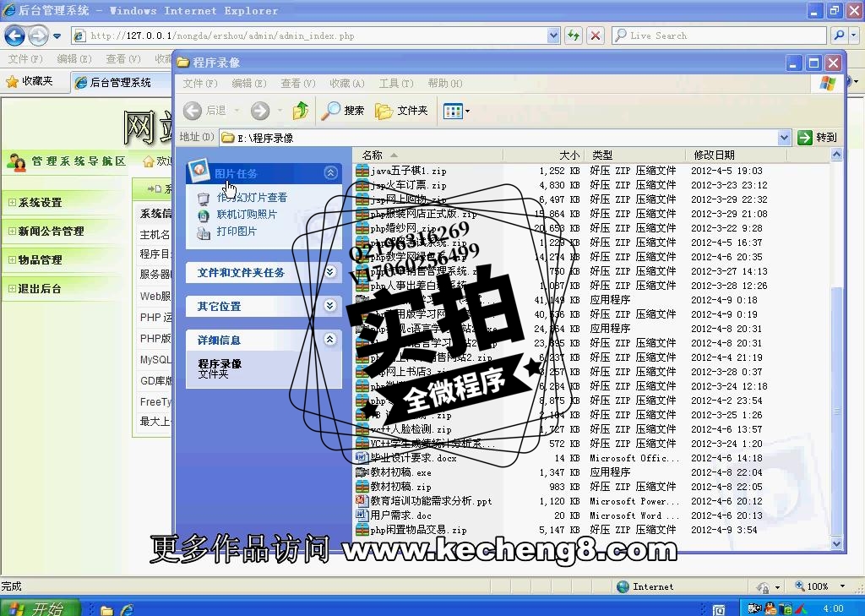Open the recent pages dropdown in Internet Explorer

pos(57,36)
